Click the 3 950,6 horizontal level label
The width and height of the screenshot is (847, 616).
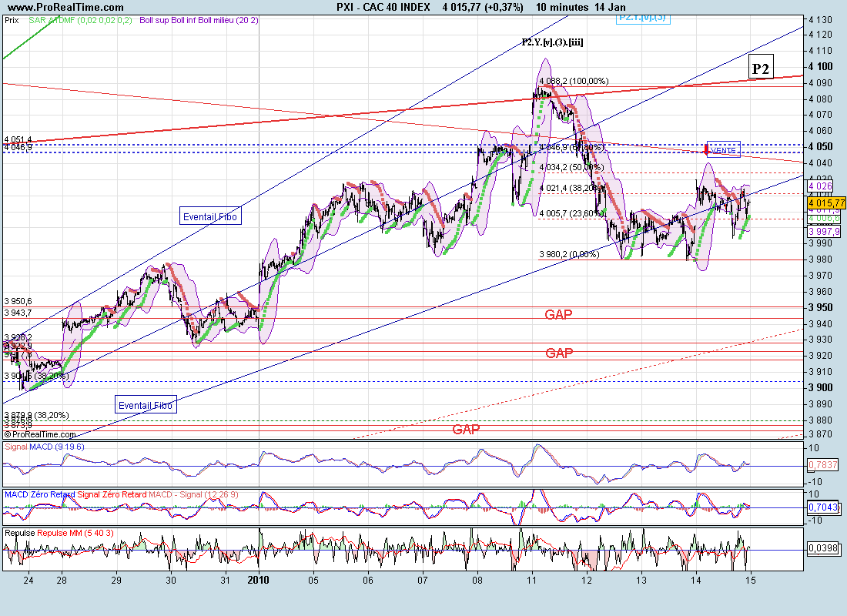[x=18, y=302]
